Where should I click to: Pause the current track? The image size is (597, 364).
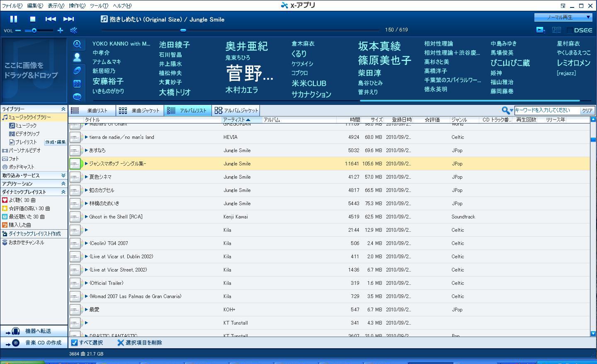(x=14, y=19)
